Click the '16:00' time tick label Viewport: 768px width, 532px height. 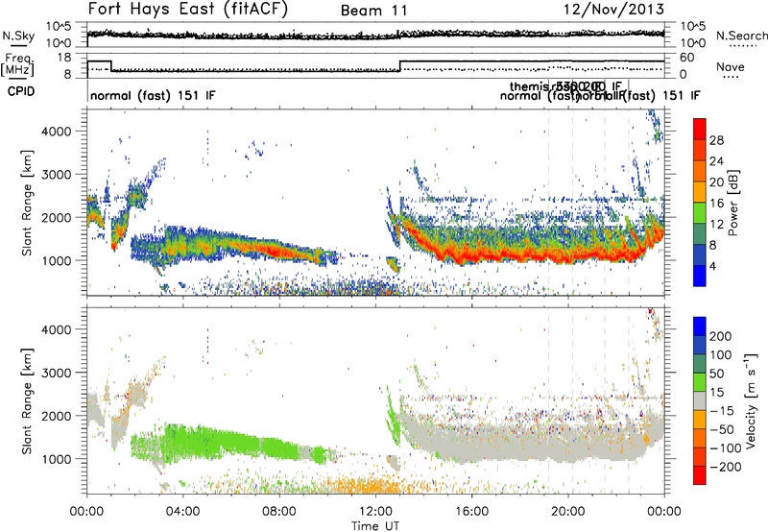tap(471, 512)
